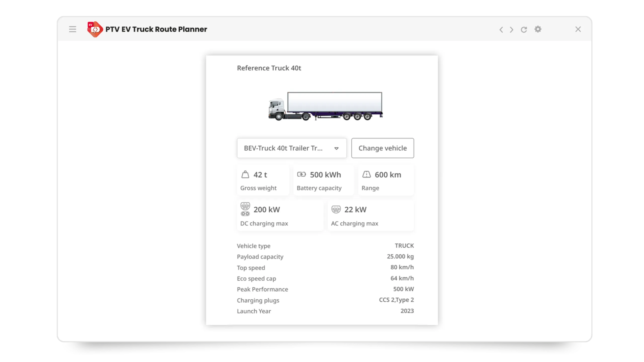This screenshot has height=362, width=644.
Task: Click the Vehicle type label
Action: 254,246
